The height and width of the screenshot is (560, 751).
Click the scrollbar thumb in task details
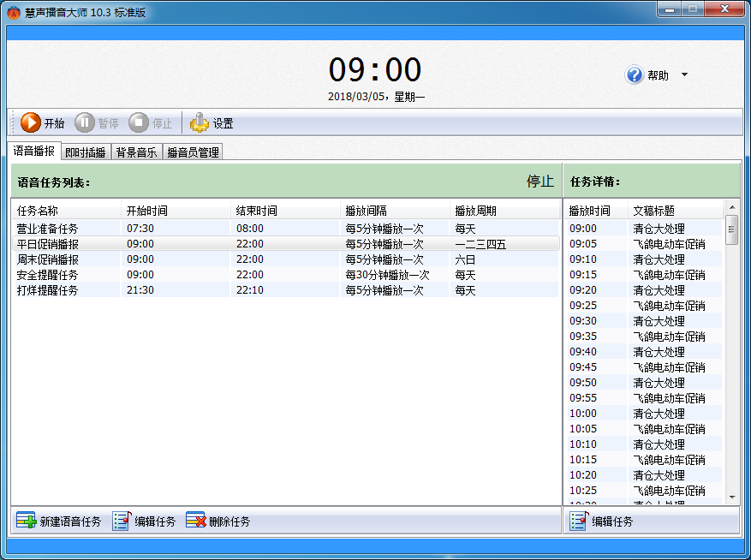click(x=731, y=229)
